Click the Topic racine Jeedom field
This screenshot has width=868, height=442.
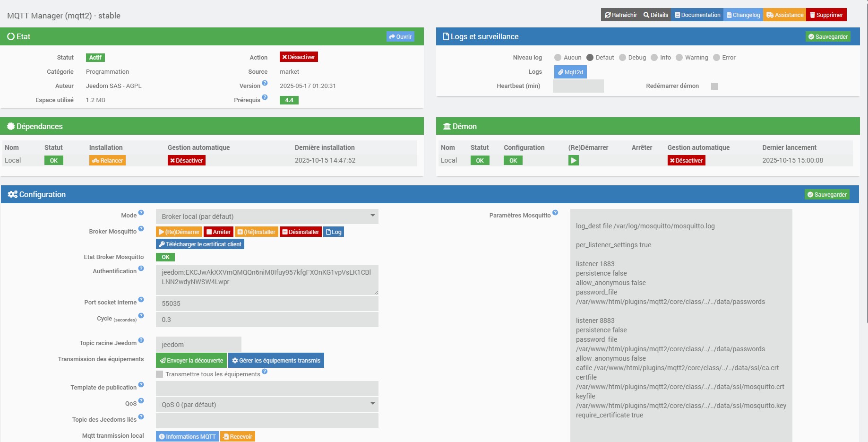coord(198,344)
